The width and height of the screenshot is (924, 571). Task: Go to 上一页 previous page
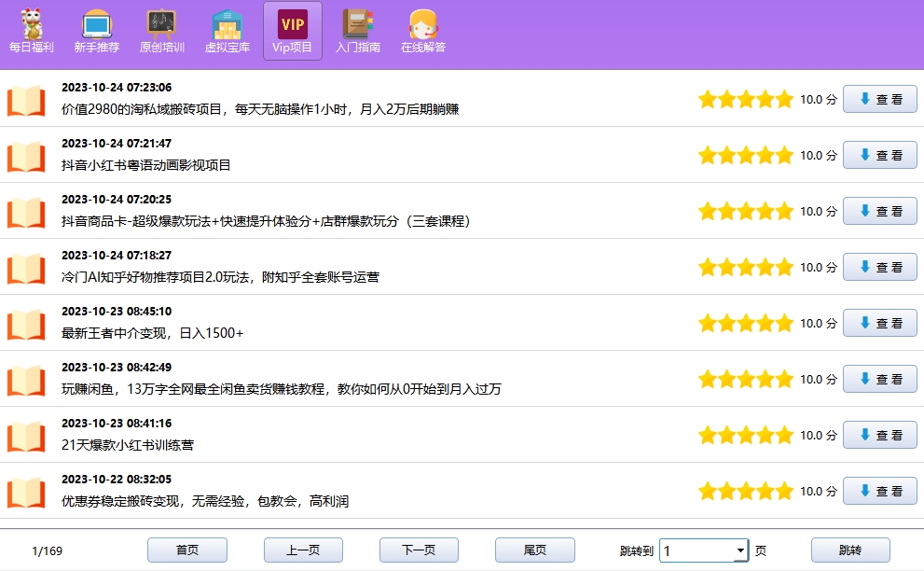pyautogui.click(x=303, y=550)
